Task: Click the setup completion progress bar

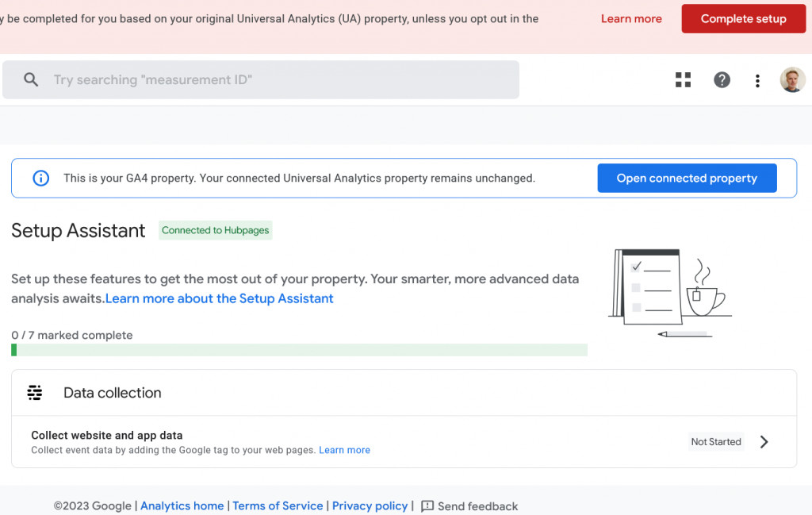Action: (299, 350)
